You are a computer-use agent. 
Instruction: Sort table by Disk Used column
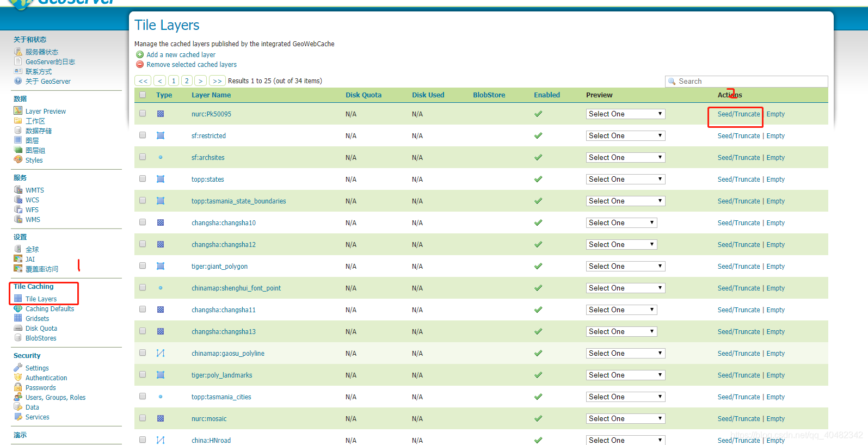(x=428, y=95)
